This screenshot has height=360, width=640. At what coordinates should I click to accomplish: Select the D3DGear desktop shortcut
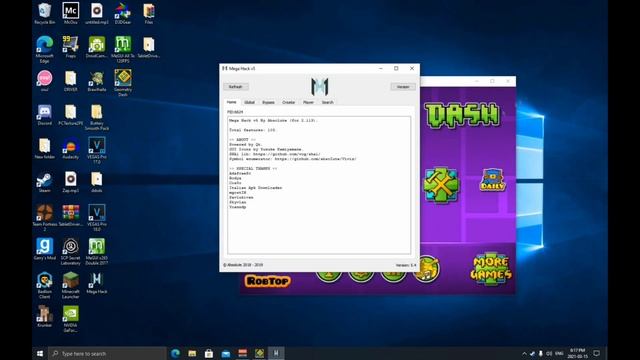(x=122, y=14)
